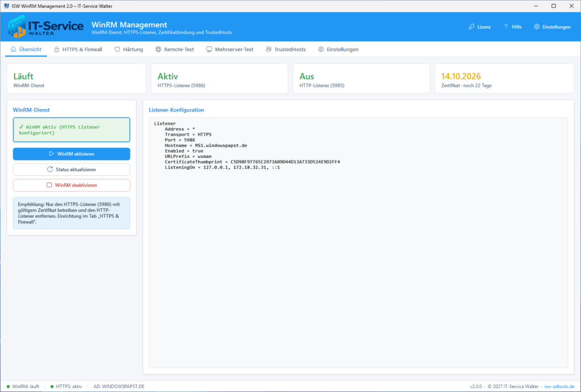The width and height of the screenshot is (581, 392).
Task: Close the WinRM Management window
Action: (571, 6)
